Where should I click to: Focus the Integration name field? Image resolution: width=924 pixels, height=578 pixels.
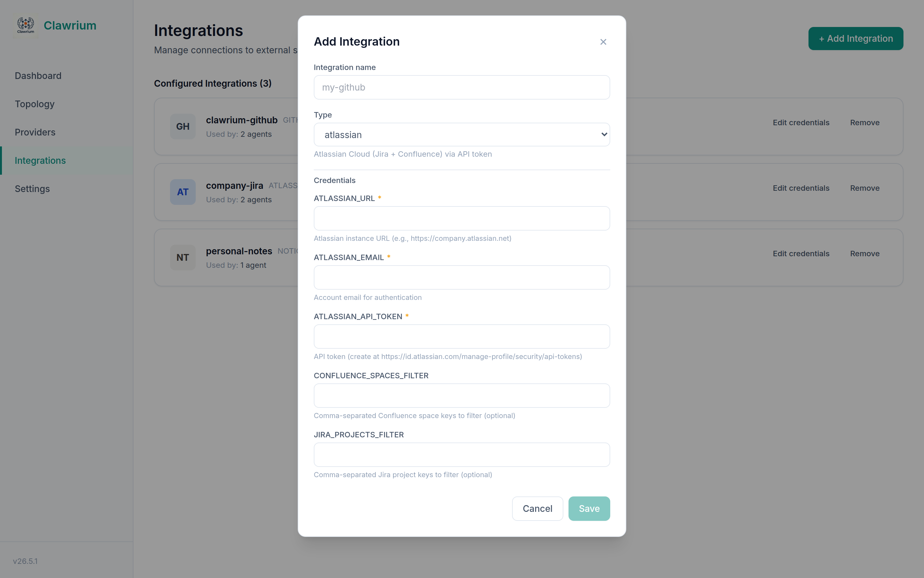click(x=462, y=87)
